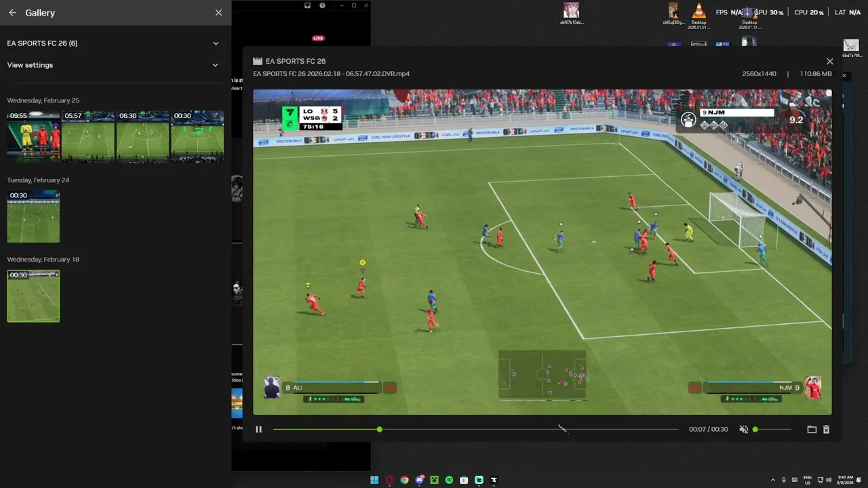
Task: Adjust the volume slider
Action: click(772, 429)
